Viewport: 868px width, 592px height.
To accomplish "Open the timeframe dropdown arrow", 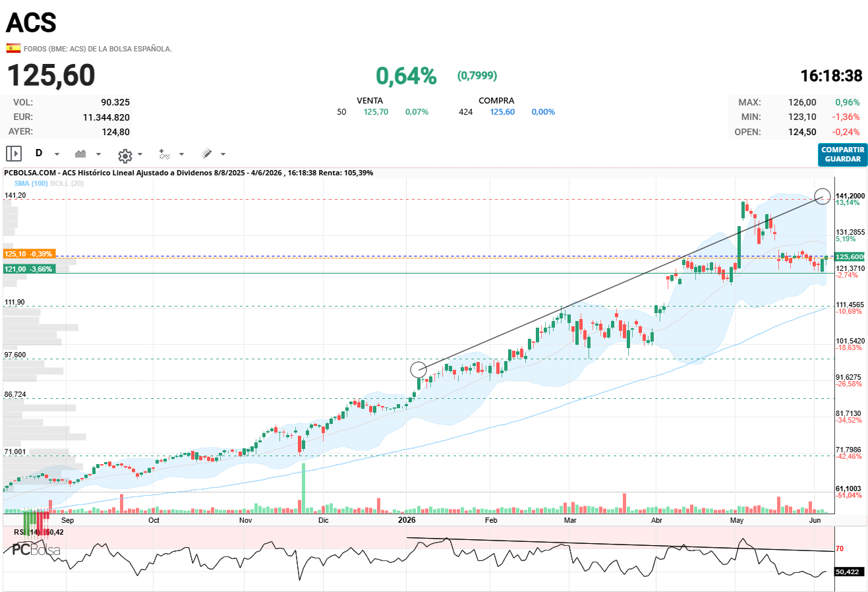I will coord(57,154).
